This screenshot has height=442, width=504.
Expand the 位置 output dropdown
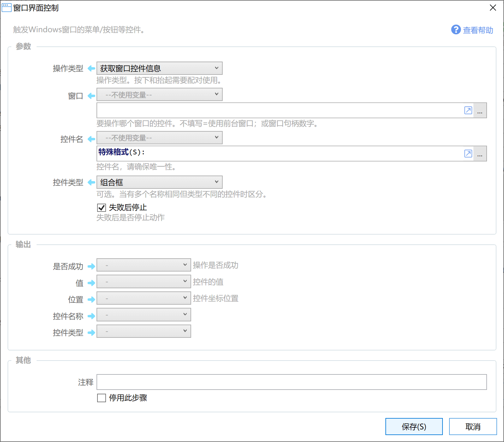click(x=144, y=298)
